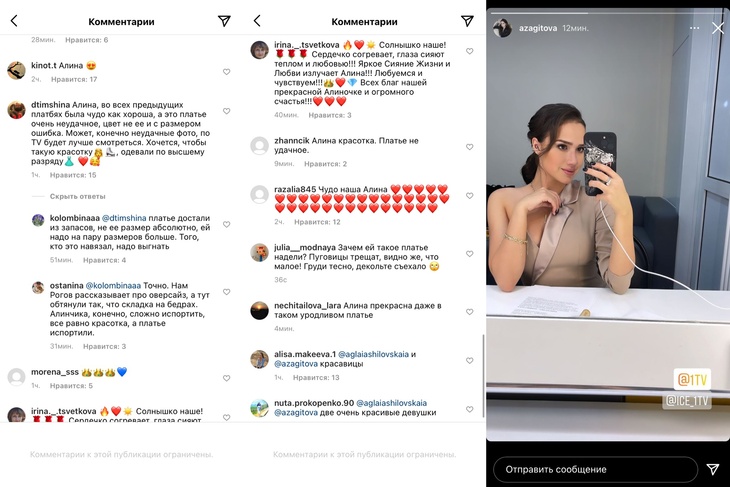Tap @1TV mention sticker on story
This screenshot has height=487, width=730.
(x=692, y=379)
